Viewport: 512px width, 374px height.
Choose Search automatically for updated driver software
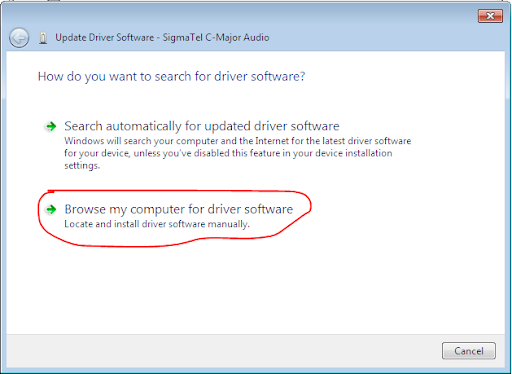point(202,126)
